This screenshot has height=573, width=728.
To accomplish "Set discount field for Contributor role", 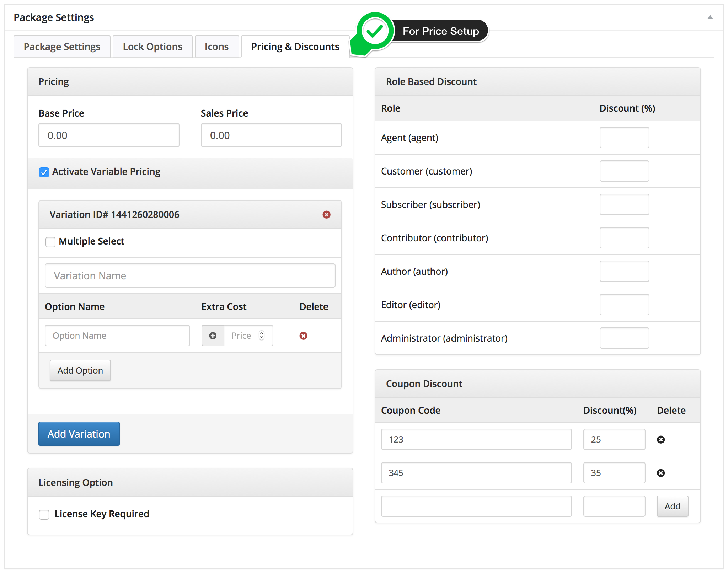I will 624,238.
